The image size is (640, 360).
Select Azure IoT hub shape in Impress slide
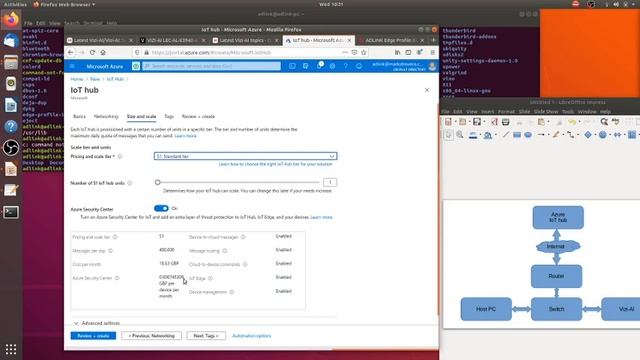coord(558,217)
